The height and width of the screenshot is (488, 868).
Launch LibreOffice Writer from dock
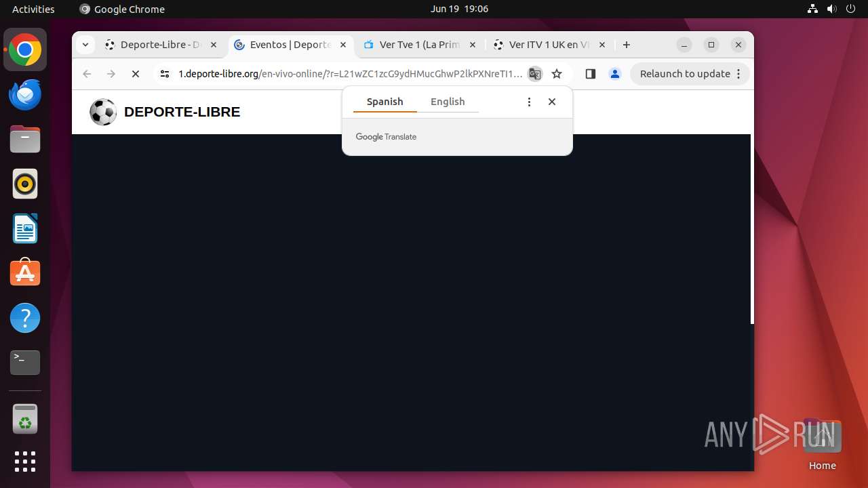pos(25,229)
